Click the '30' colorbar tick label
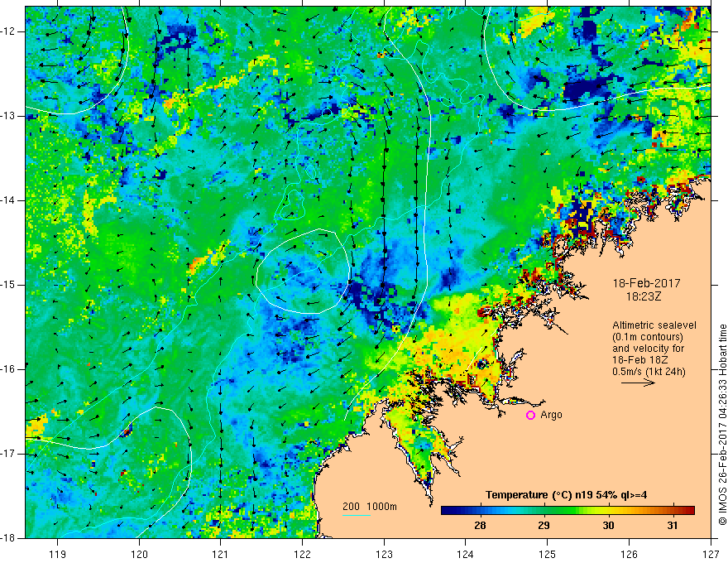Screen dimensions: 728x563 (x=608, y=526)
